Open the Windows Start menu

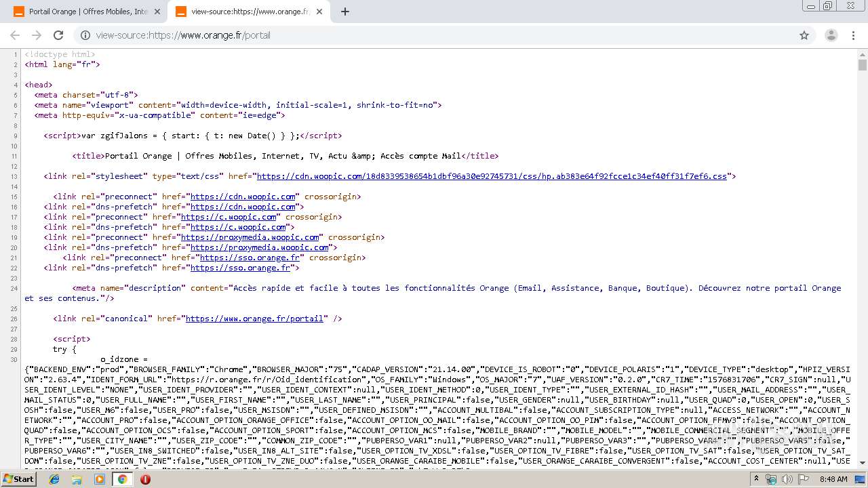tap(18, 479)
